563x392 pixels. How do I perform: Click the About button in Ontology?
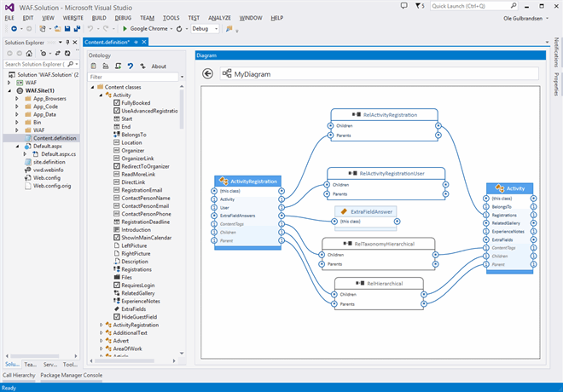pyautogui.click(x=159, y=66)
